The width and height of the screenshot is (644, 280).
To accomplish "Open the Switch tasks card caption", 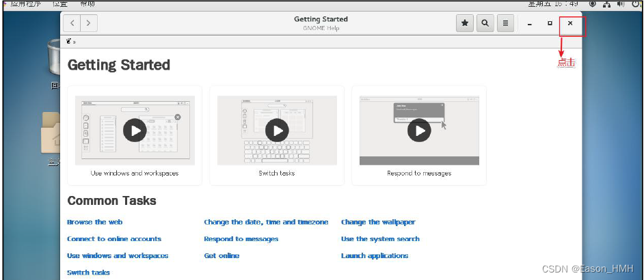I will click(x=277, y=173).
